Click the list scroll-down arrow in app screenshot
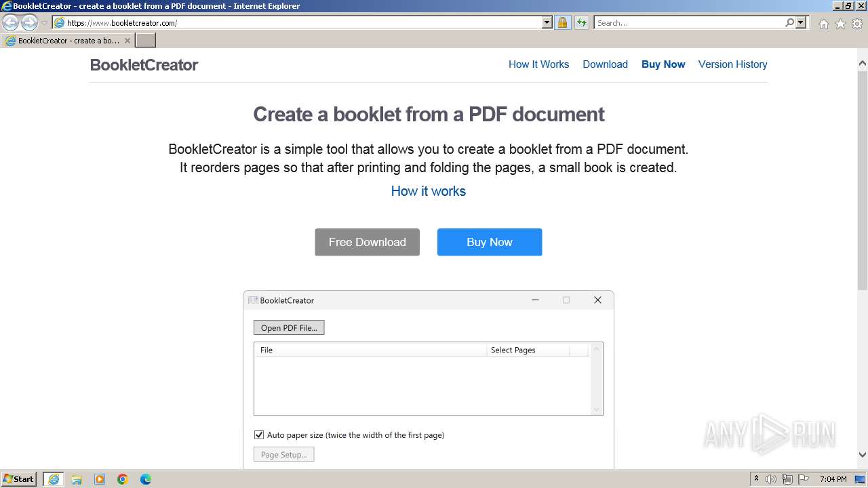 tap(597, 409)
